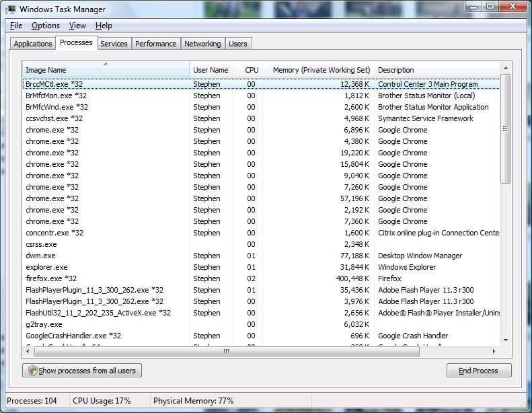532x413 pixels.
Task: Sort by the User Name column header
Action: click(211, 70)
